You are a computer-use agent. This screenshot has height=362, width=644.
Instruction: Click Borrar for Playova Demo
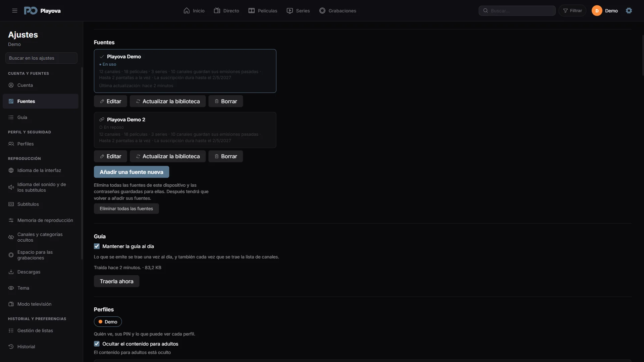tap(225, 101)
